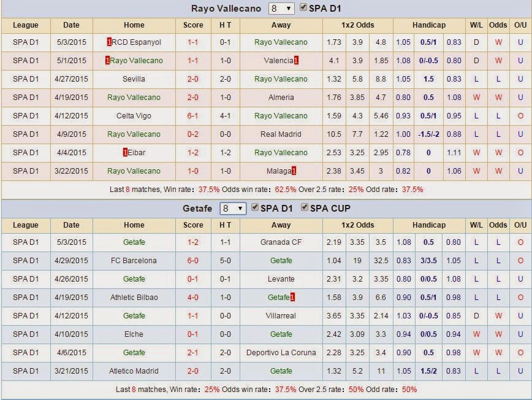Click the 8.8 away odds in Sevilla row
The height and width of the screenshot is (400, 532).
point(381,79)
